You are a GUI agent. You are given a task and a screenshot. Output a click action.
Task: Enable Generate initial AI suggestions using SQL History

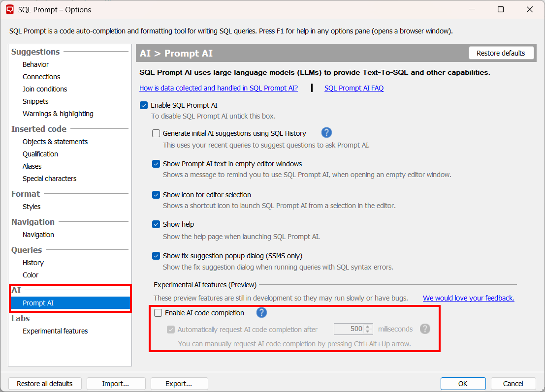click(156, 133)
